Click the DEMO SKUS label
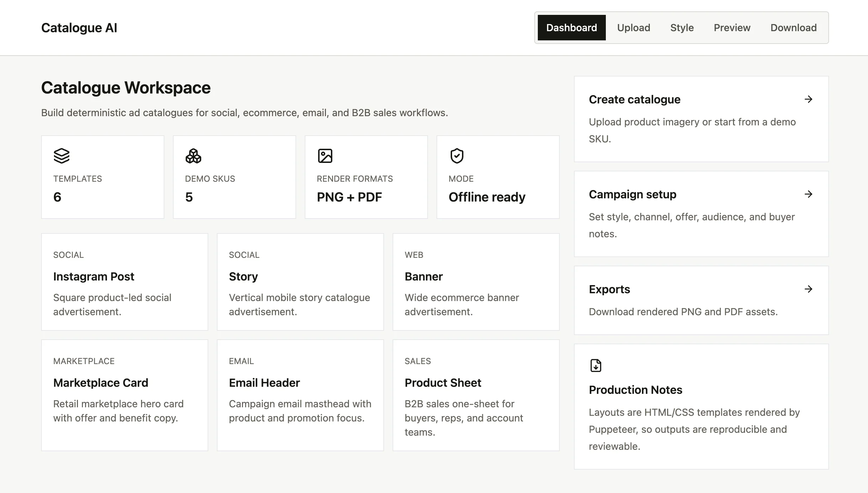This screenshot has width=868, height=493. pyautogui.click(x=210, y=179)
